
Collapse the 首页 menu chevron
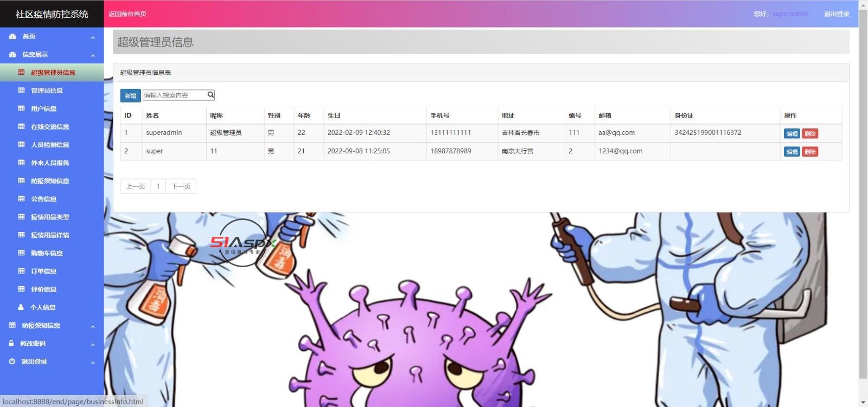click(93, 37)
